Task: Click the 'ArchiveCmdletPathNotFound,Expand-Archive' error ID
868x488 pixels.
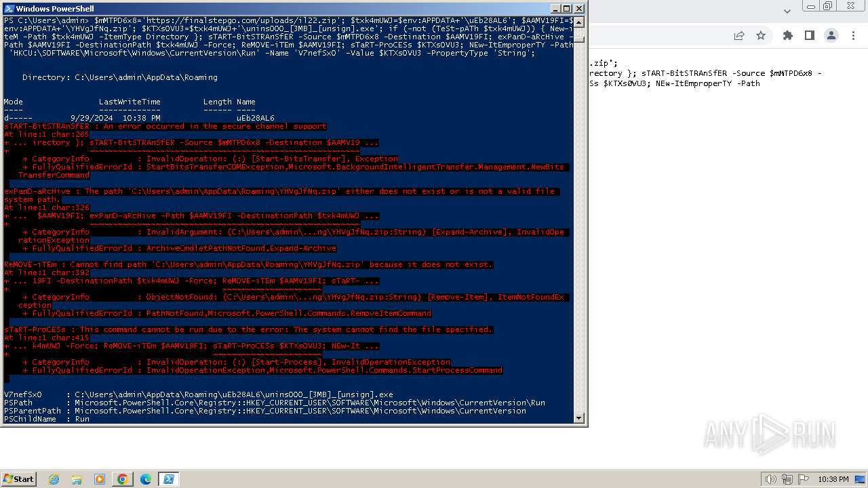Action: coord(241,248)
